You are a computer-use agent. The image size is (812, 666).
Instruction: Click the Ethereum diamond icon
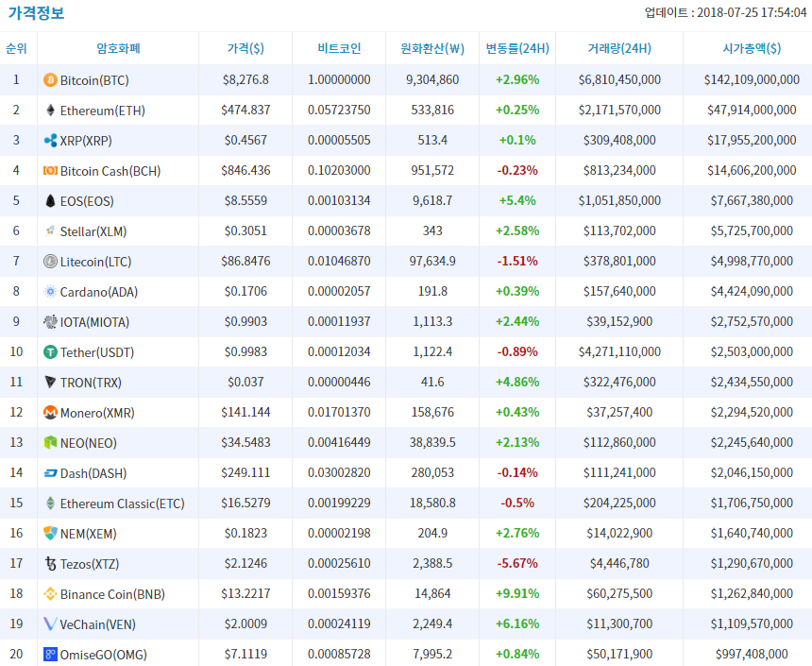coord(50,110)
